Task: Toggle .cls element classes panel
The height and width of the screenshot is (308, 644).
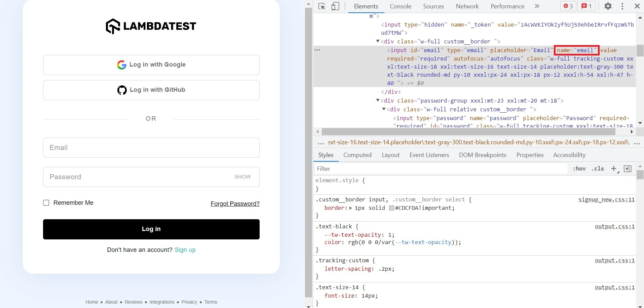Action: click(598, 168)
